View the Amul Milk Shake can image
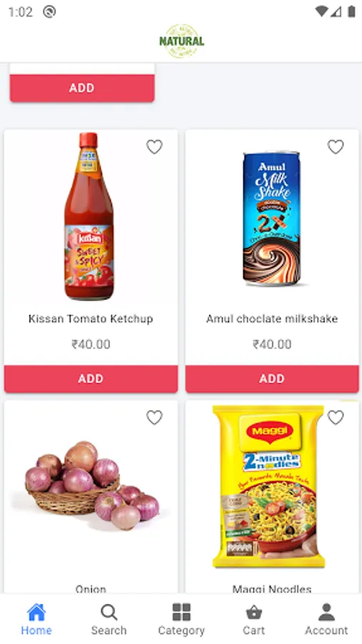362x644 pixels. pyautogui.click(x=271, y=218)
